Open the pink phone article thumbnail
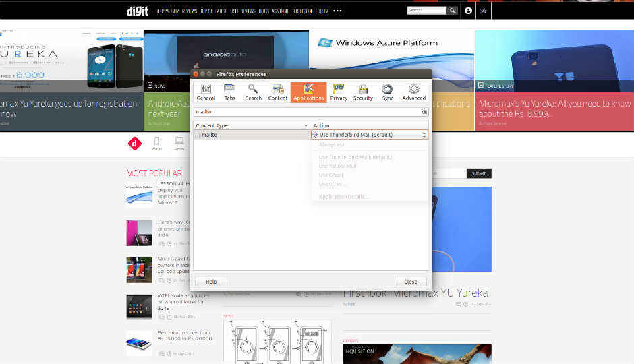634x364 pixels. coord(139,233)
